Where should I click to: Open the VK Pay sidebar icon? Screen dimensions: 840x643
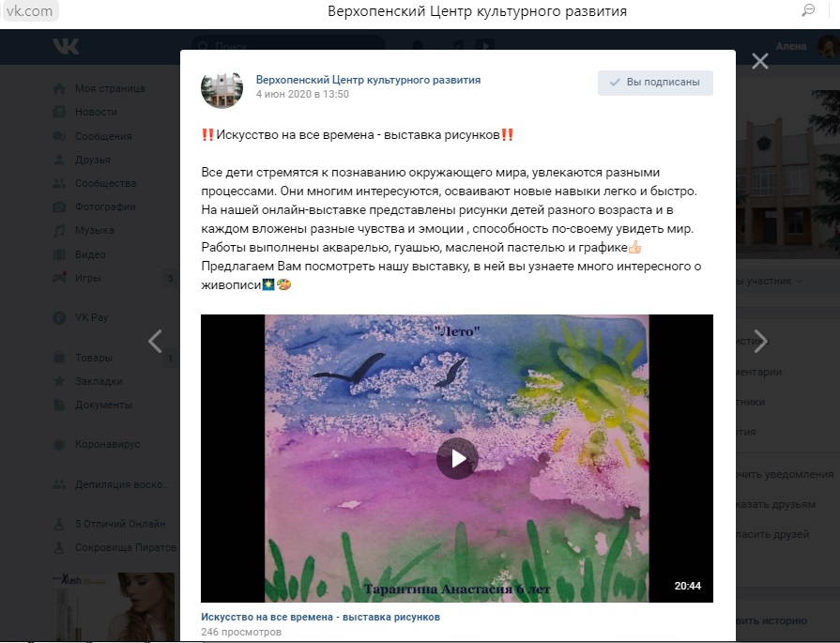point(59,317)
